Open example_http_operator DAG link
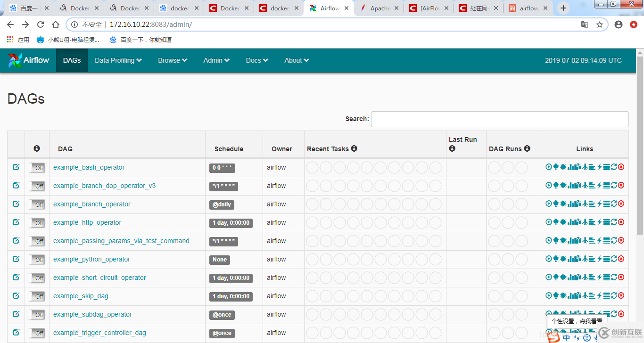Viewport: 644px width, 343px height. point(87,222)
